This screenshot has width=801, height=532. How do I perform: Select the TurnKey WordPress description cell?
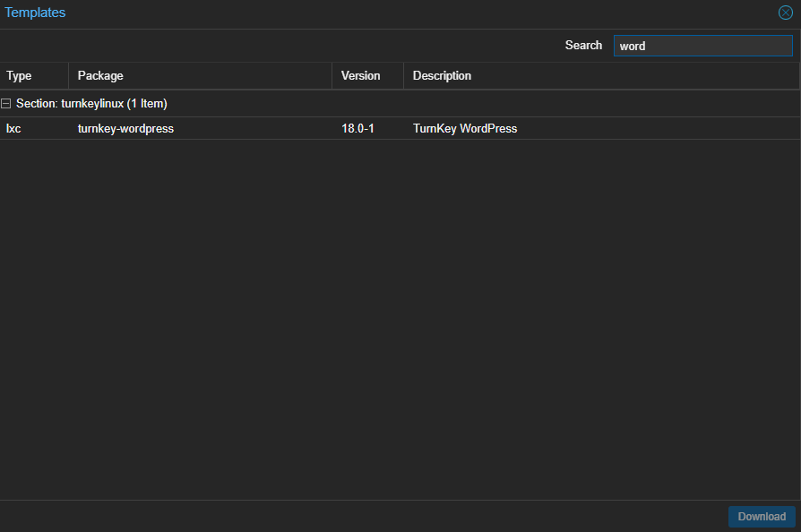point(465,129)
